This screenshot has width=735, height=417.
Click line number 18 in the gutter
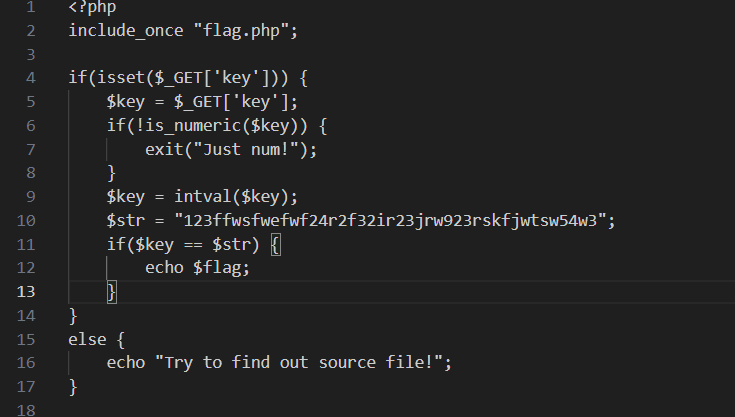point(25,409)
